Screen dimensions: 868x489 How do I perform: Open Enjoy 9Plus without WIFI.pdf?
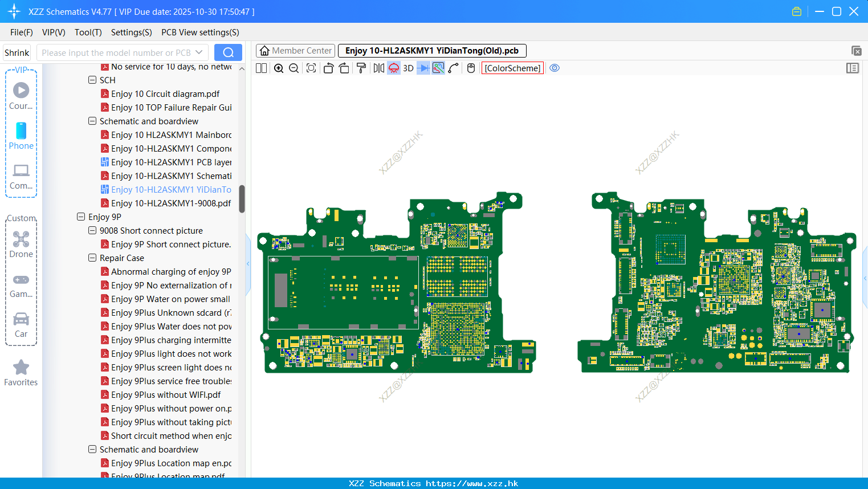coord(166,395)
